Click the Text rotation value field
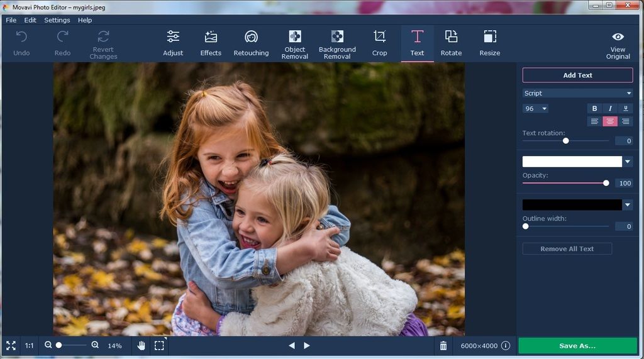The height and width of the screenshot is (359, 644). (x=624, y=141)
